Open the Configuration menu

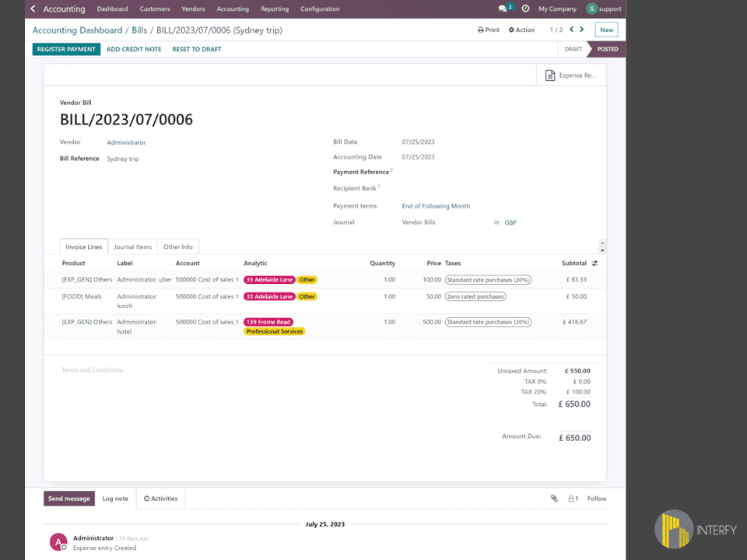tap(320, 9)
